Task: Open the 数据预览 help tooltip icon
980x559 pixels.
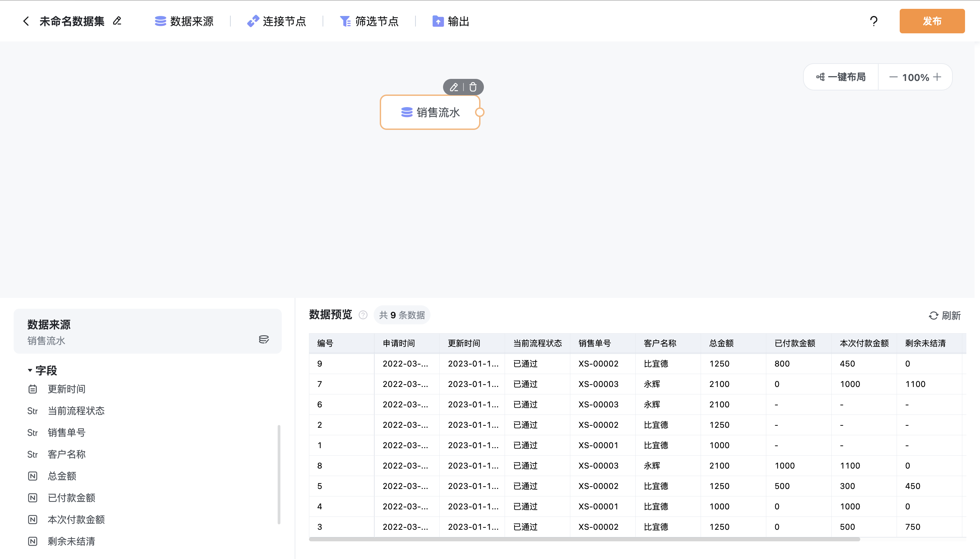Action: point(363,315)
